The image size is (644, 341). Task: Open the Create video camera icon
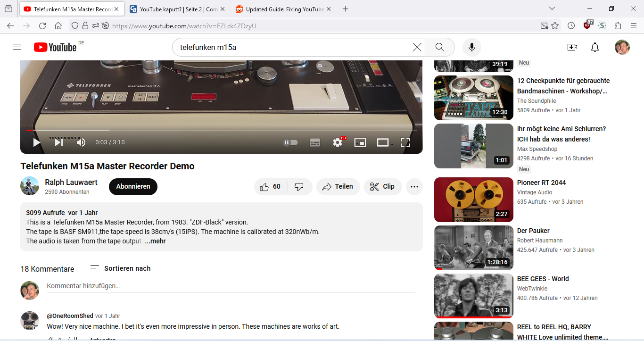[x=572, y=47]
